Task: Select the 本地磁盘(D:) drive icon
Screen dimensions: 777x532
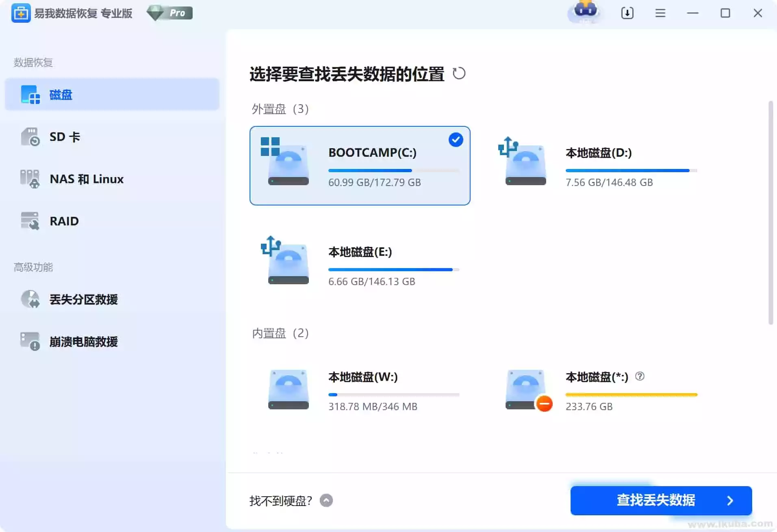Action: coord(524,162)
